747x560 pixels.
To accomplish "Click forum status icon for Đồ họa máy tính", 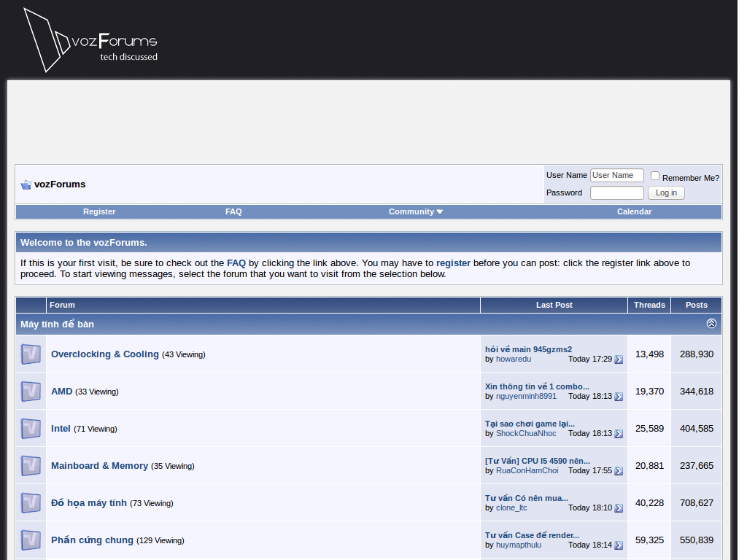I will point(31,503).
